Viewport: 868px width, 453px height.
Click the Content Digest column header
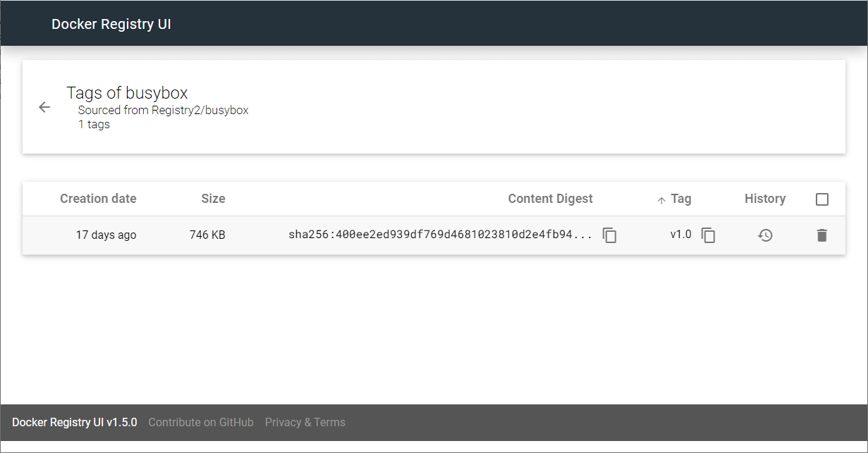tap(550, 199)
